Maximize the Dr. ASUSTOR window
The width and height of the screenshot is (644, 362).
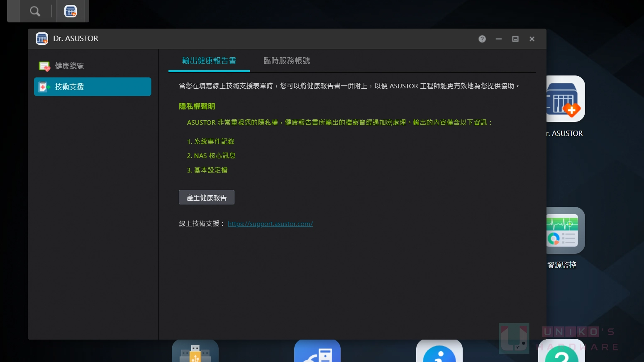click(x=515, y=39)
